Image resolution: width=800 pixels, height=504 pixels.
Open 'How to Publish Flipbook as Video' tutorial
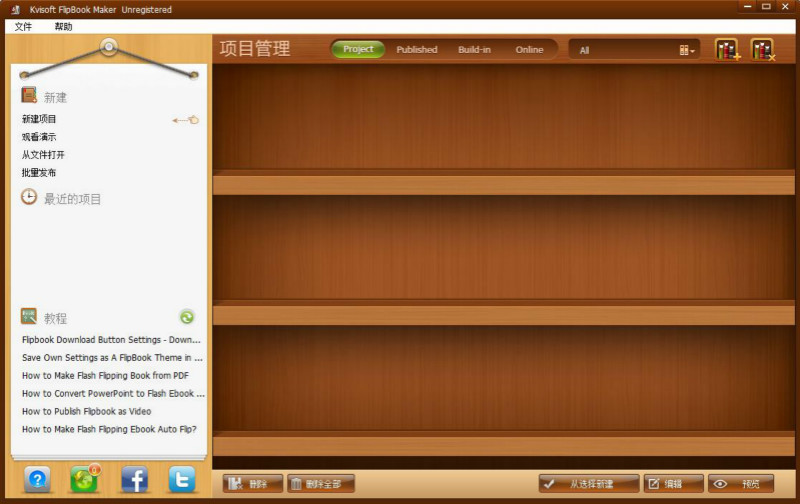[x=87, y=411]
